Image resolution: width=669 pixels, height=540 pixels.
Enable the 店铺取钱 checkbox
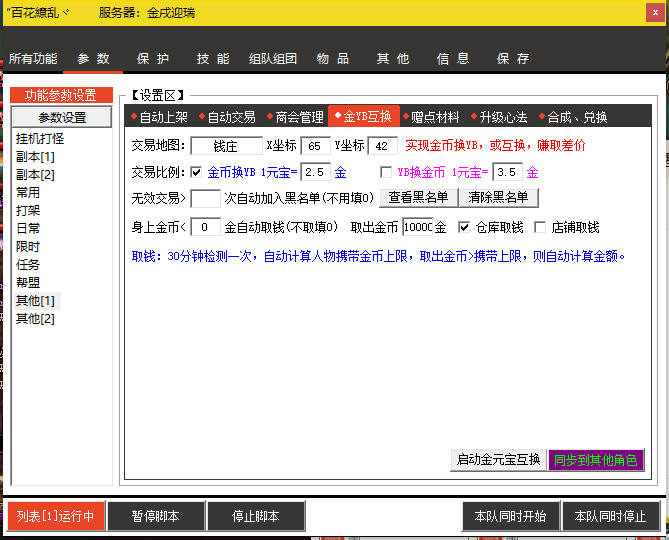[540, 227]
